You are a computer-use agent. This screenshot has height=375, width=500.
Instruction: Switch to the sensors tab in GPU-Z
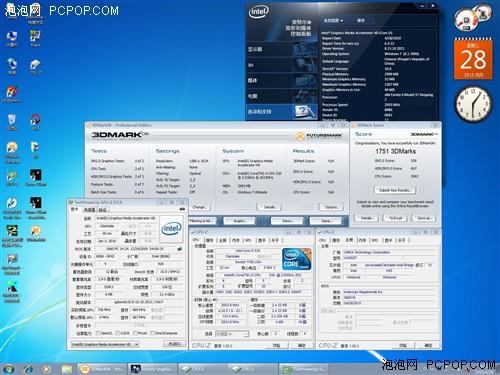tap(89, 210)
